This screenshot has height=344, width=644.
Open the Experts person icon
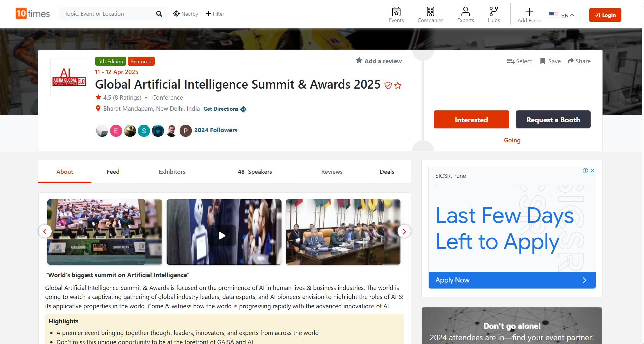pos(466,12)
